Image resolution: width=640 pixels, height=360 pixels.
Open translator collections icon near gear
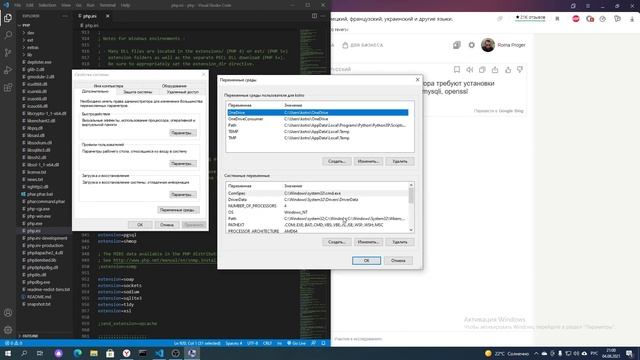point(457,45)
